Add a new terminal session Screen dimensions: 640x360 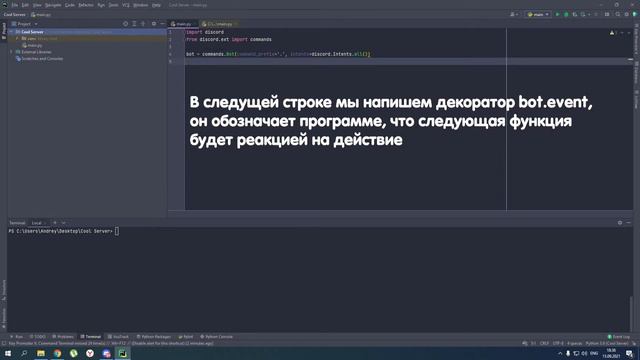click(x=55, y=223)
